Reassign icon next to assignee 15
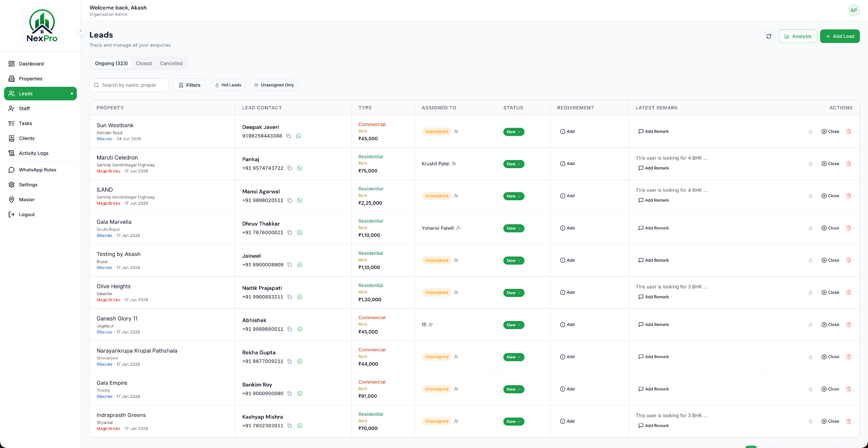This screenshot has width=868, height=448. [431, 325]
